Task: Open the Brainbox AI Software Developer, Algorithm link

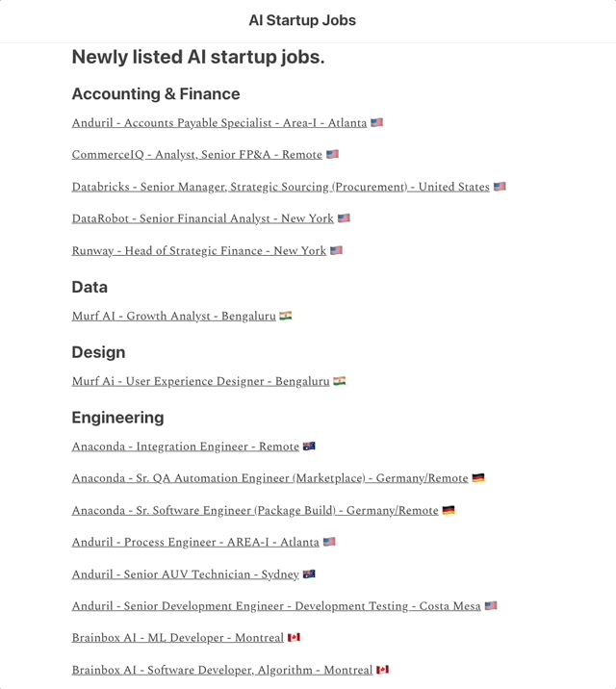Action: point(222,670)
